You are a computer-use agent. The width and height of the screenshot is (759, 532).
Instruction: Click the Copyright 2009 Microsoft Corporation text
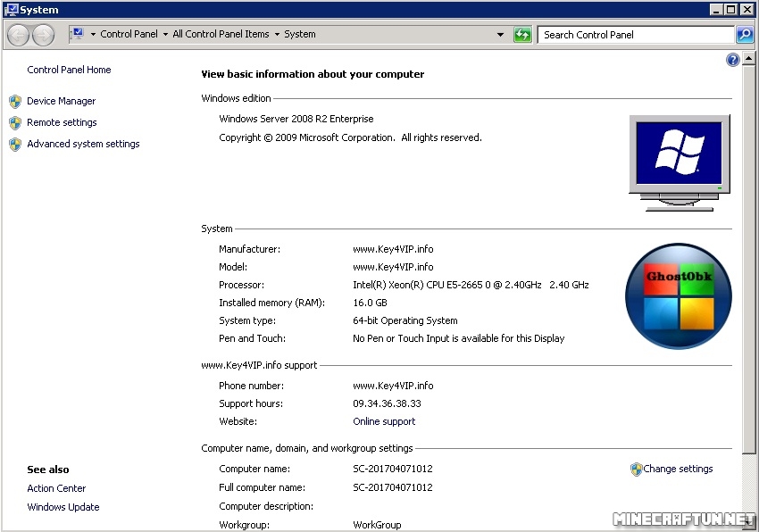(350, 138)
